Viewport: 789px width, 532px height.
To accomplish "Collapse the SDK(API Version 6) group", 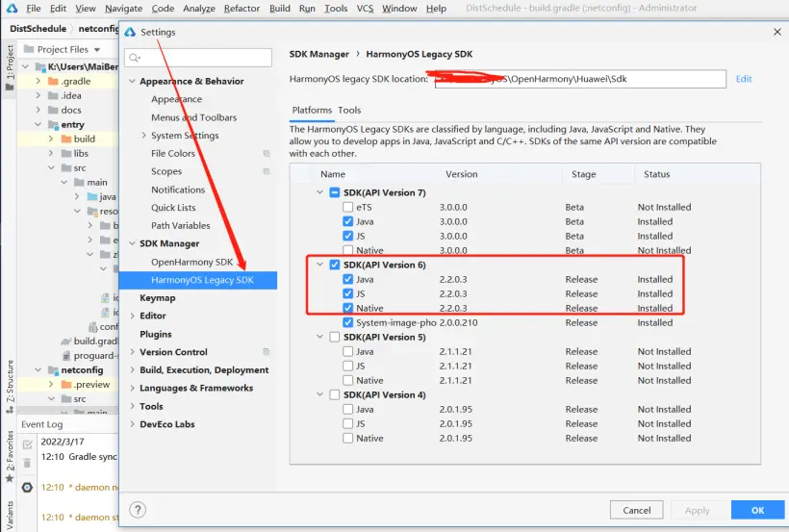I will point(319,265).
